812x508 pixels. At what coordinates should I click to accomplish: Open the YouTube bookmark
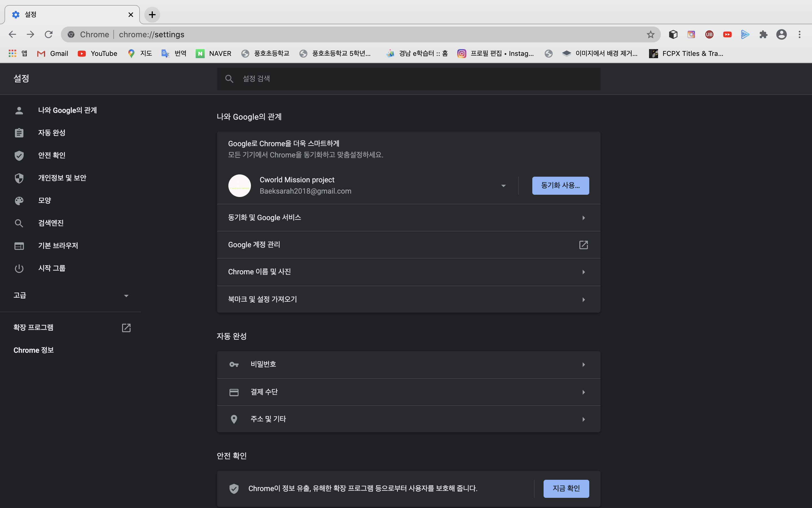click(97, 53)
